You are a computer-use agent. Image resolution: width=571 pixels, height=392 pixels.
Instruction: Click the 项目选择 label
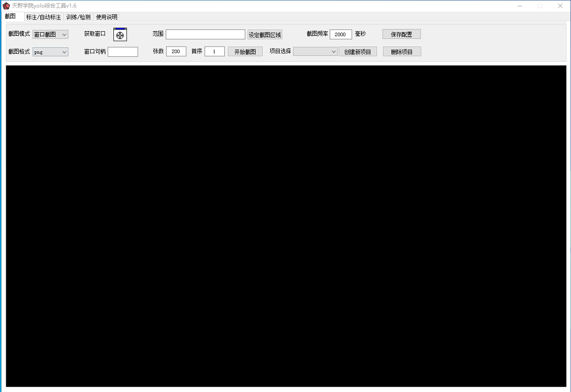pyautogui.click(x=280, y=51)
